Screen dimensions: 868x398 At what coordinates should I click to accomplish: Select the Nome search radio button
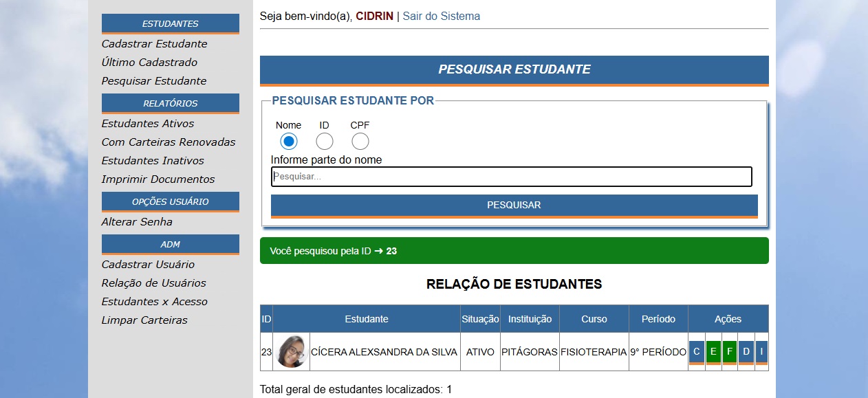point(289,142)
